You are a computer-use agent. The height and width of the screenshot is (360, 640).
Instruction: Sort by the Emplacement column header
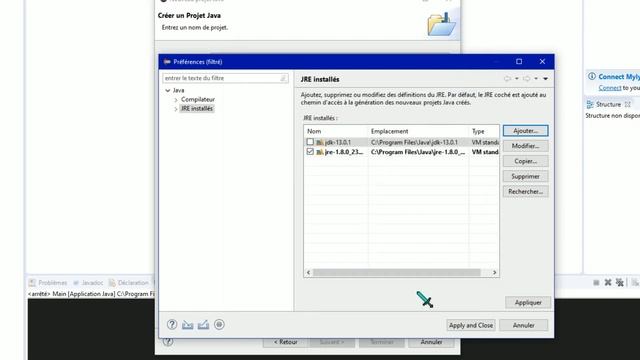pos(418,131)
